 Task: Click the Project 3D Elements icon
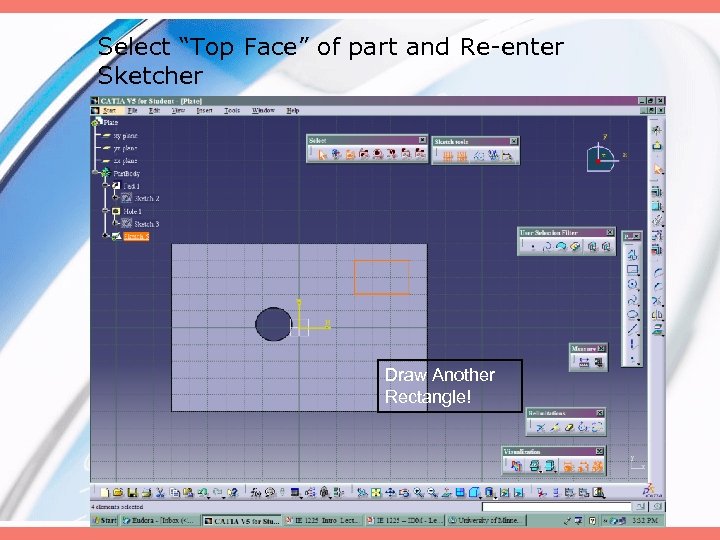click(657, 329)
